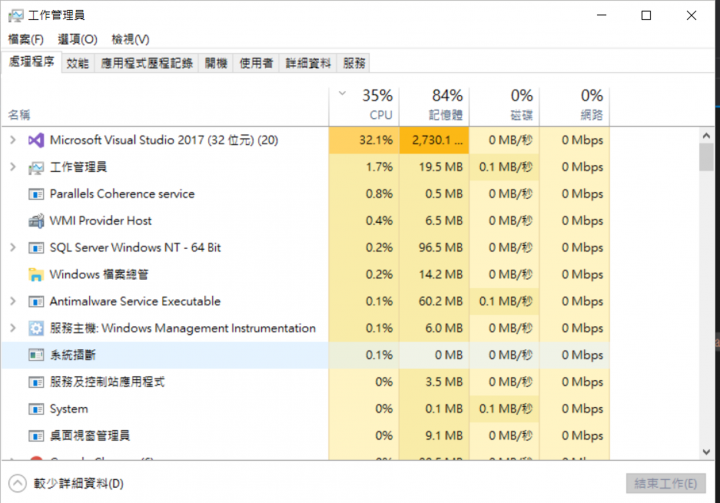Switch to the 效能 tab
The image size is (720, 503).
coord(78,63)
